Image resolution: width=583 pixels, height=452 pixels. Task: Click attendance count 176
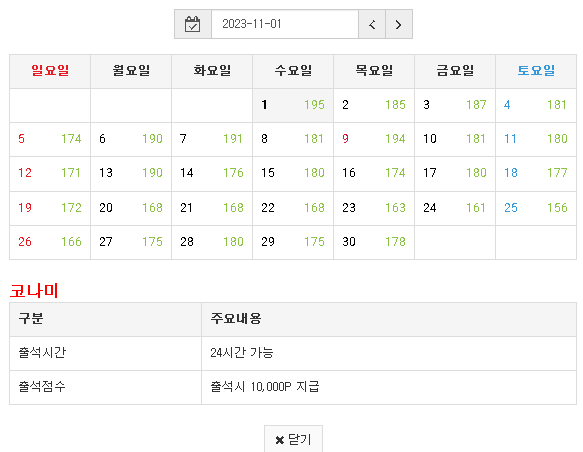point(233,173)
